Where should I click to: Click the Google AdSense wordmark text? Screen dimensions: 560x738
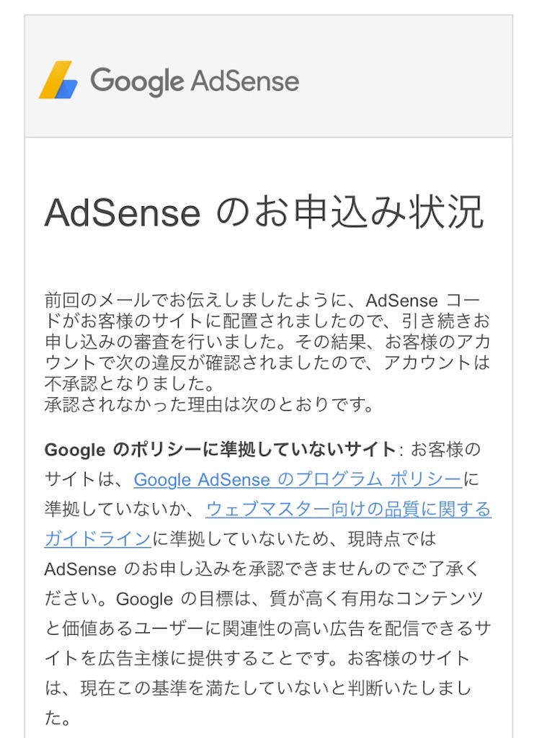click(x=195, y=81)
